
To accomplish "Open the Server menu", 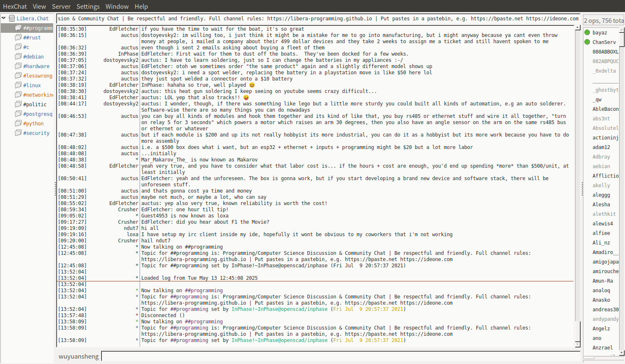I will 61,6.
